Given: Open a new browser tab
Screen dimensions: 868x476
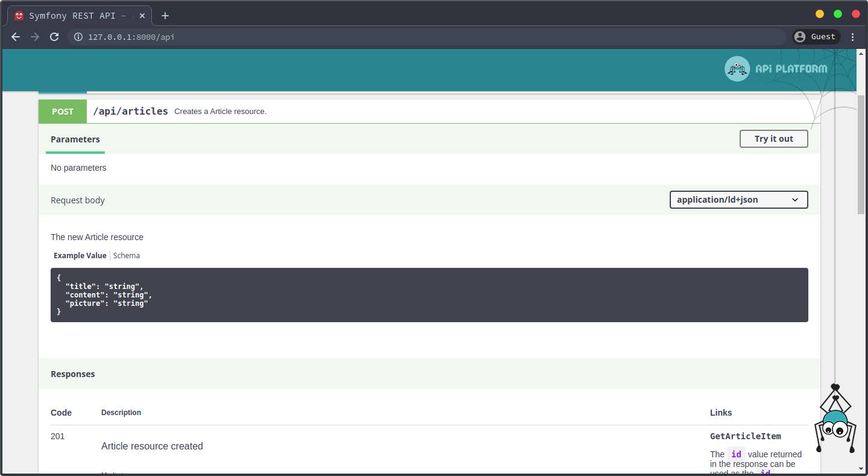Looking at the screenshot, I should (165, 16).
